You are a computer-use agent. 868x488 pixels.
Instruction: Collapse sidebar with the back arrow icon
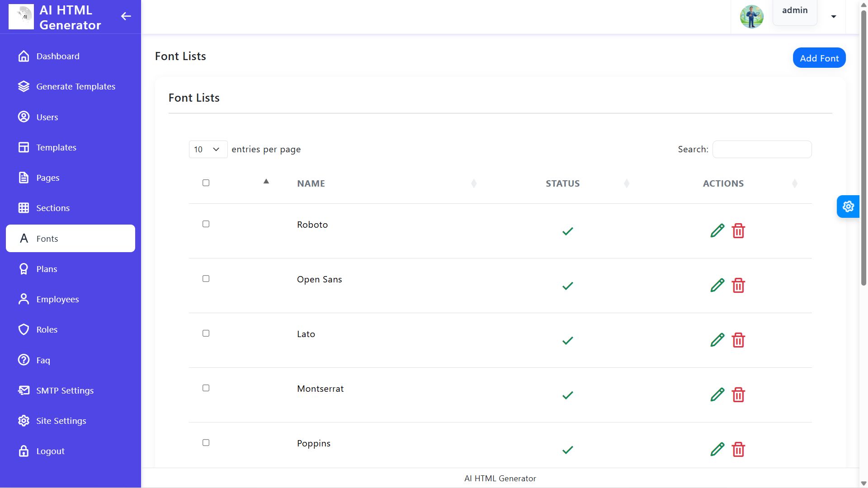click(x=126, y=17)
